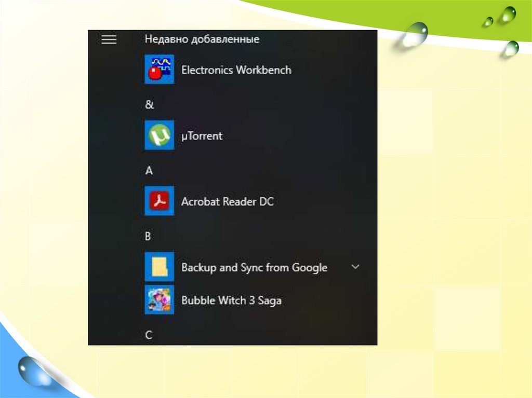Click the A letter section header
The width and height of the screenshot is (532, 398).
(149, 171)
